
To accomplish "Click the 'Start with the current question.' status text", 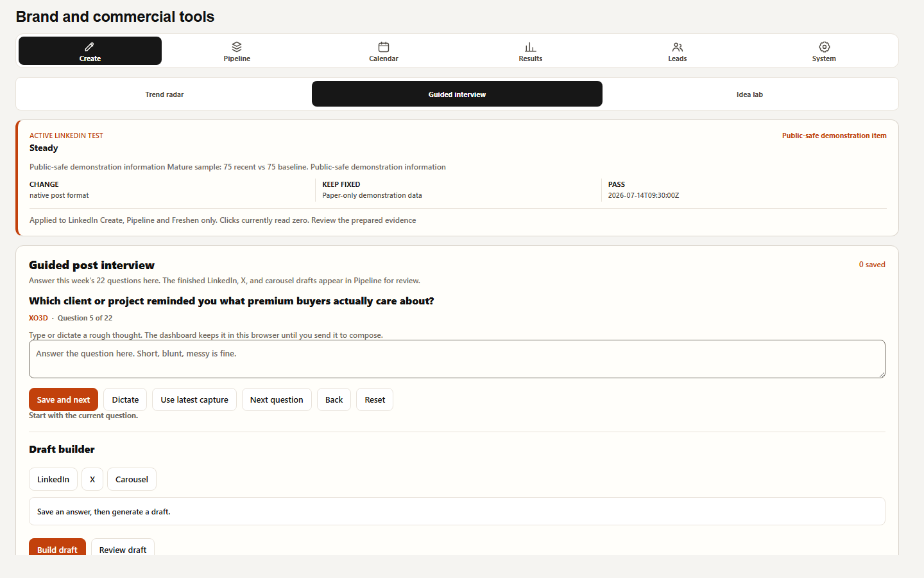I will click(83, 416).
